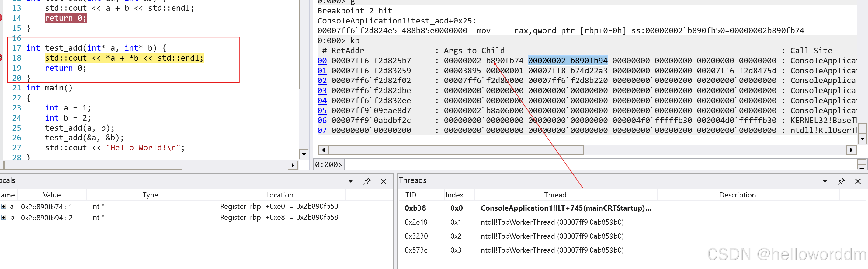This screenshot has height=269, width=868.
Task: Click the command window right scroll arrow
Action: tap(852, 150)
